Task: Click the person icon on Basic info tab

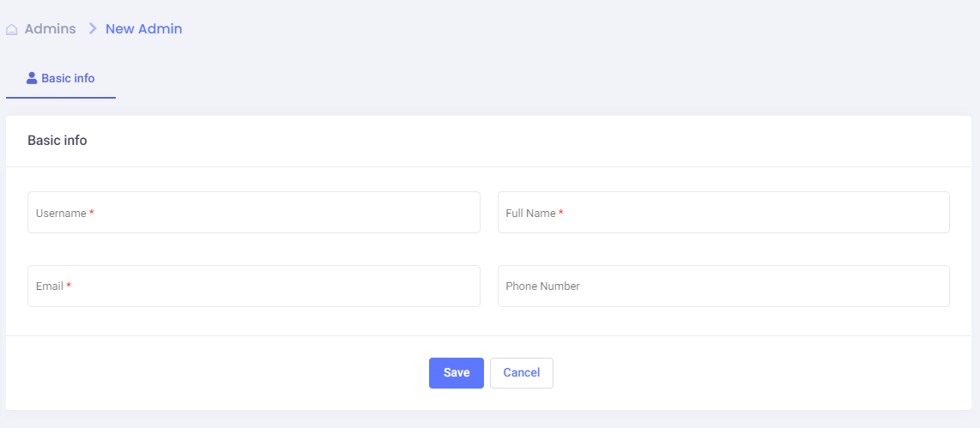Action: pos(32,78)
